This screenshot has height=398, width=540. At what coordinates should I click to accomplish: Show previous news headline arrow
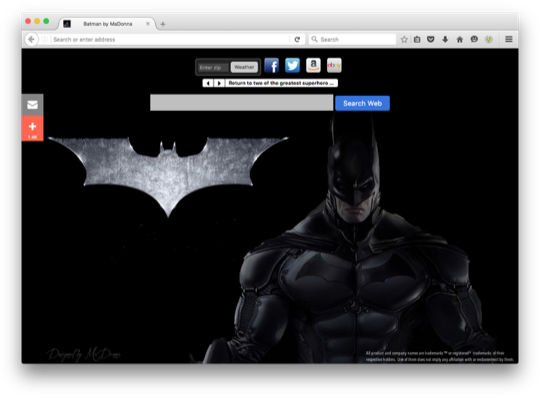click(x=208, y=83)
